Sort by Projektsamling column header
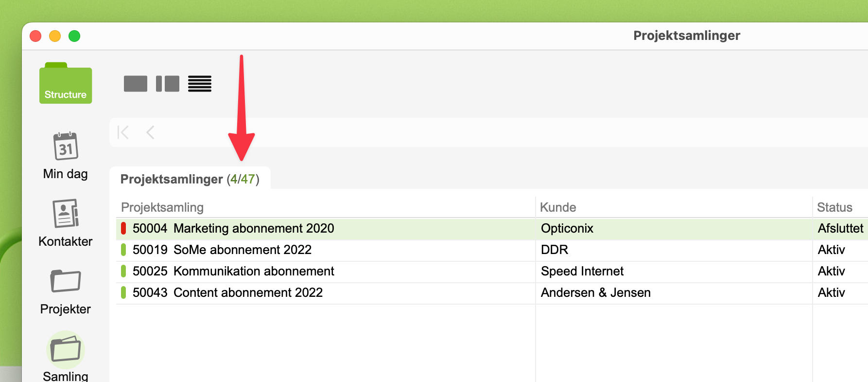This screenshot has width=868, height=382. (162, 207)
